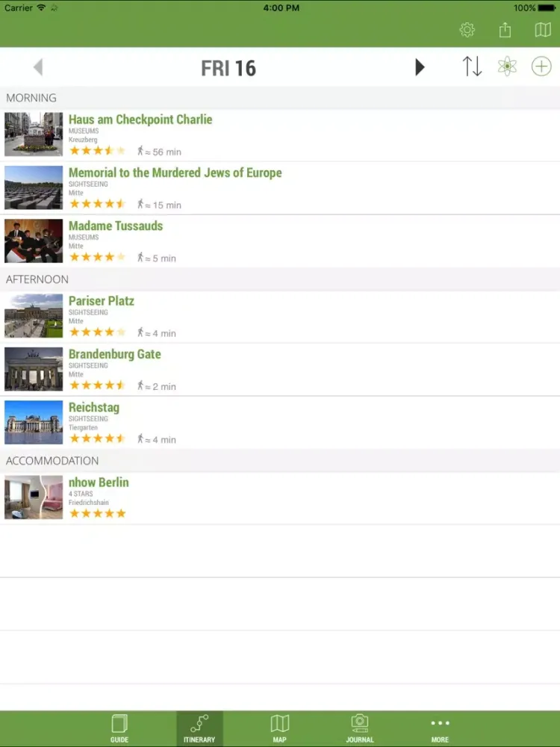
Task: Switch to the Guide tab
Action: pos(119,728)
